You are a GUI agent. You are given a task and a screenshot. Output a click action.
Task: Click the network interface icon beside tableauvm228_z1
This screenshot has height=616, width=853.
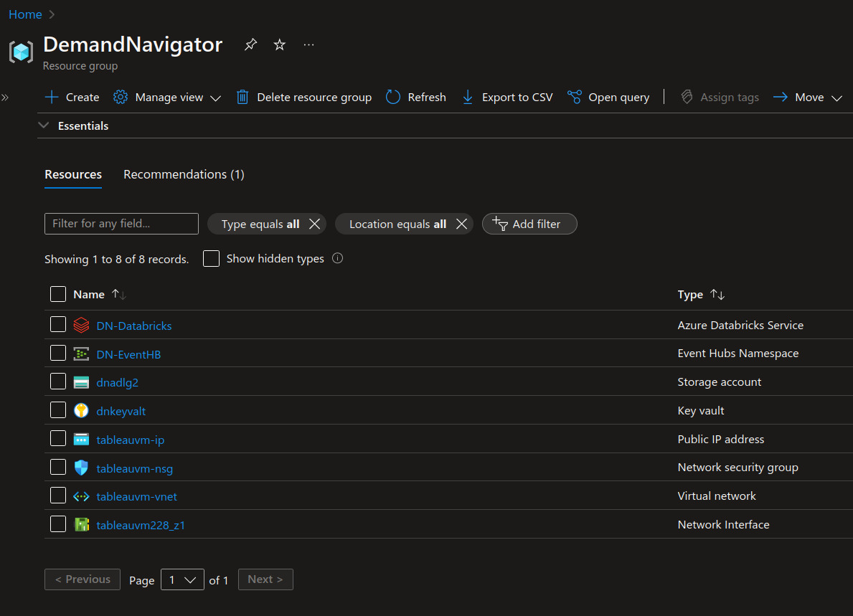pos(82,525)
